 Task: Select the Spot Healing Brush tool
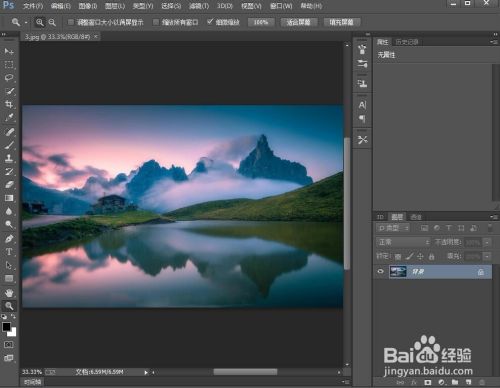click(x=9, y=132)
